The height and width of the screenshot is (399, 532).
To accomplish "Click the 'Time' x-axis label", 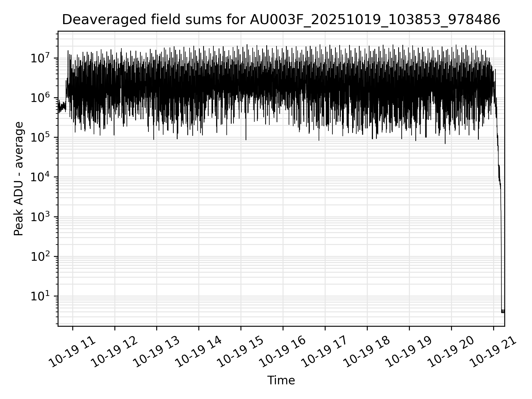I will [281, 380].
